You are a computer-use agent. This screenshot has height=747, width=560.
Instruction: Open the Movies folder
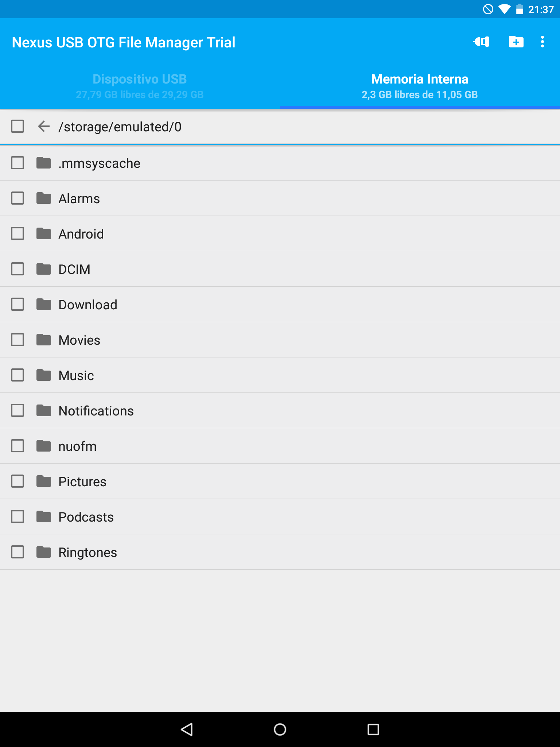click(x=280, y=340)
